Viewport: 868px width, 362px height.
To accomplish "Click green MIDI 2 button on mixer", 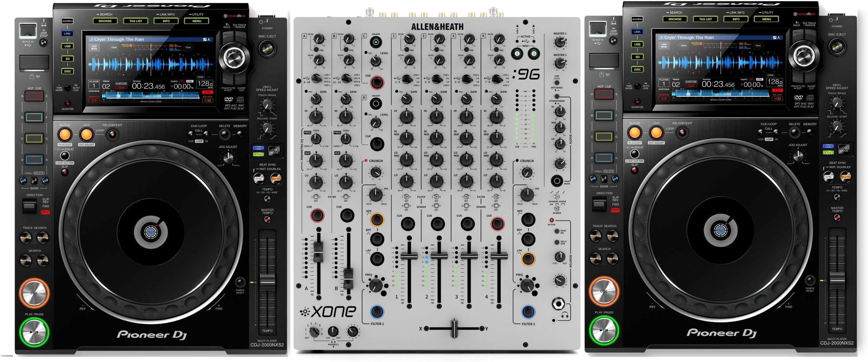I will [534, 54].
